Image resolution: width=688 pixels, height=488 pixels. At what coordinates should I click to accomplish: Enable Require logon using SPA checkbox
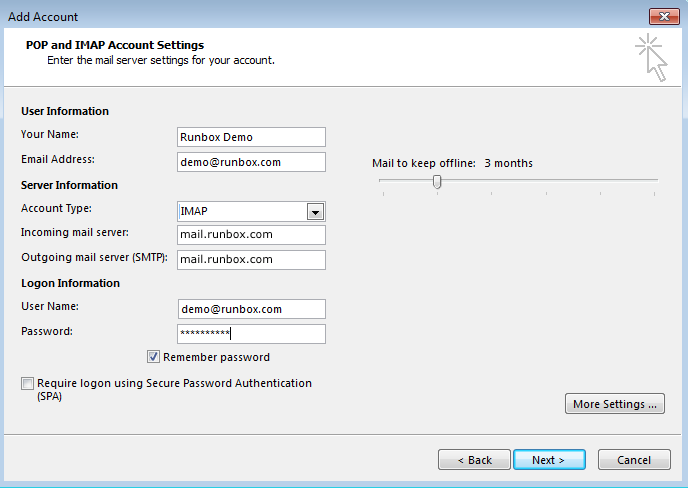coord(26,383)
